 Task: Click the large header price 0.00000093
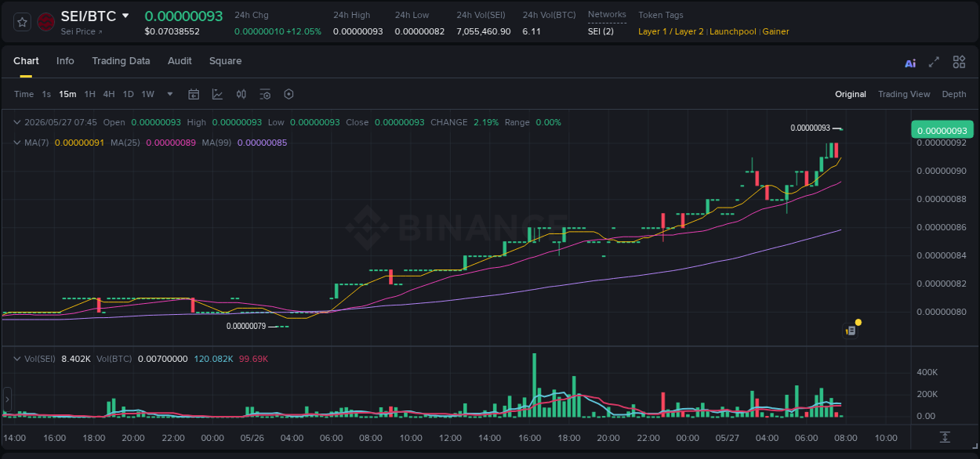point(183,16)
